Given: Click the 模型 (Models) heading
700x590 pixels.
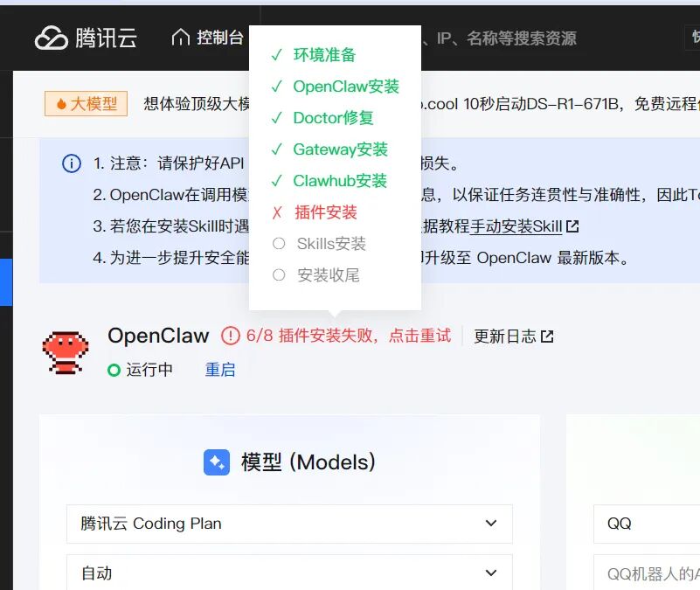Looking at the screenshot, I should 308,462.
